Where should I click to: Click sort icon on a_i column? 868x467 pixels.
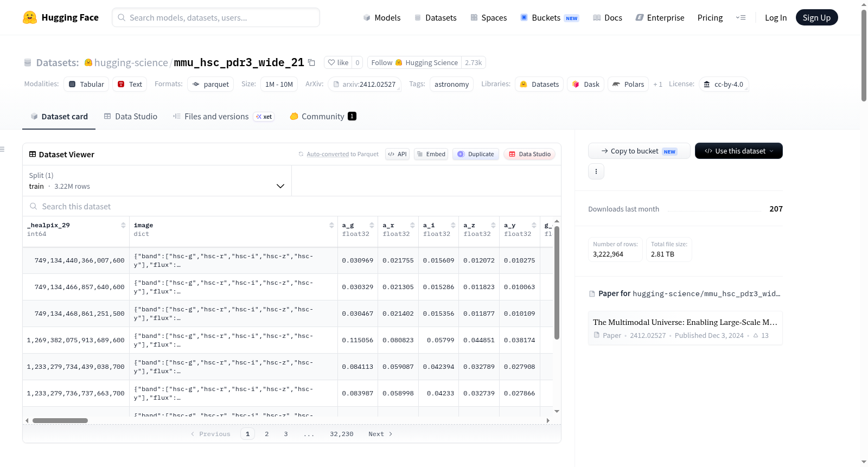point(453,225)
